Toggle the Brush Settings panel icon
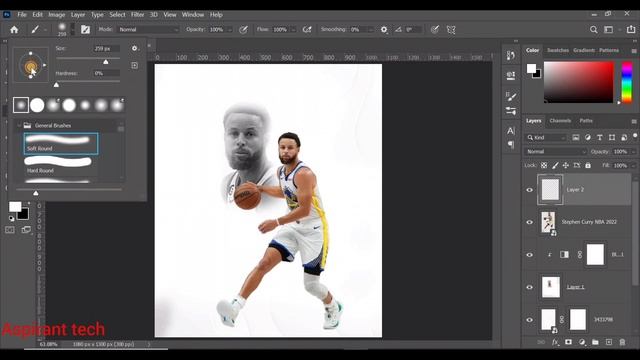Viewport: 640px width, 360px height. [85, 29]
